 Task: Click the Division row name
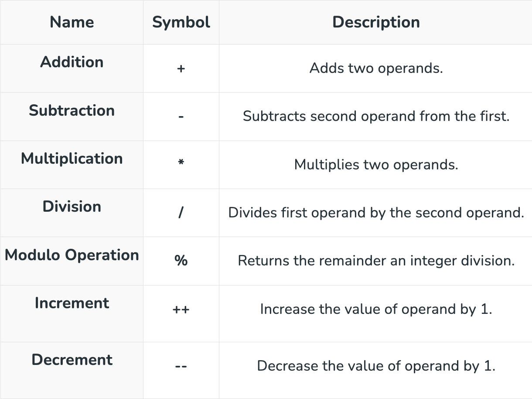click(x=72, y=206)
